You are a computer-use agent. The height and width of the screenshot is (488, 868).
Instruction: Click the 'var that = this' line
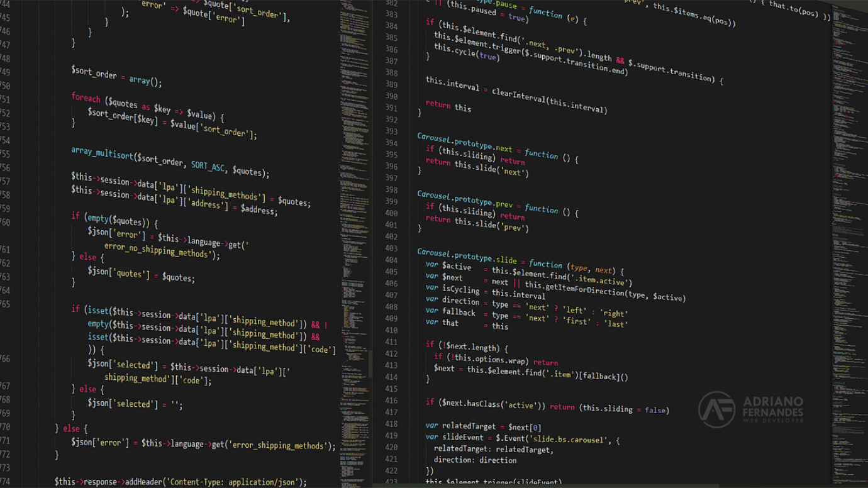click(467, 324)
